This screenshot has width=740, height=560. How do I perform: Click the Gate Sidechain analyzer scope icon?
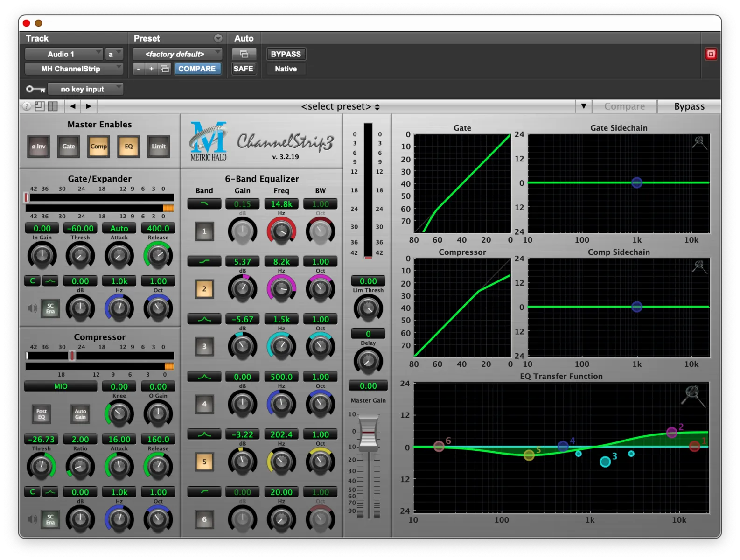pos(699,142)
